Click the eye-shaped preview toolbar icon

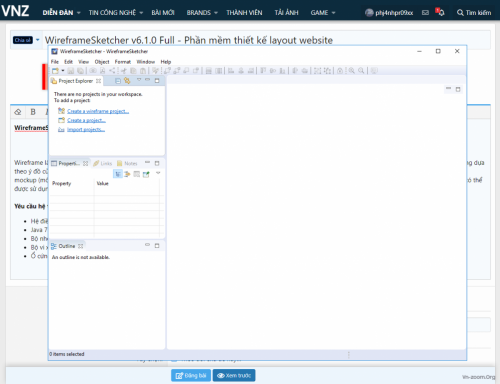(93, 71)
